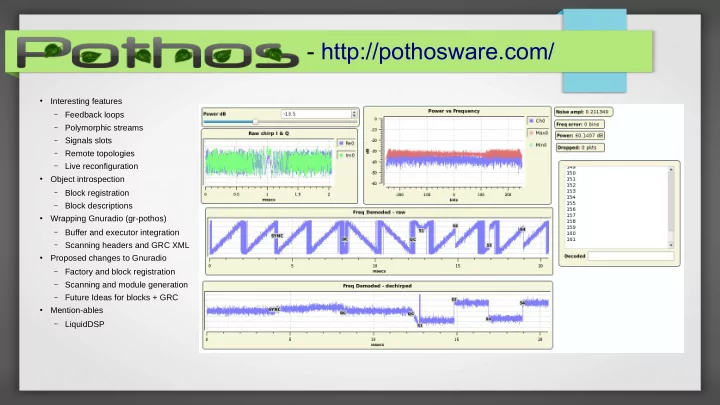720x405 pixels.
Task: Click the number list scrollbar thumb
Action: tap(671, 202)
